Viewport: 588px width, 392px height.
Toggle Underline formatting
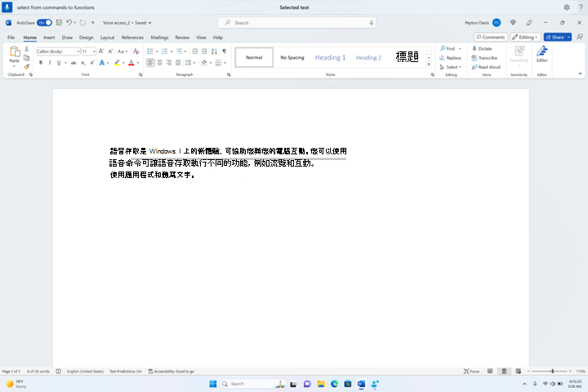click(x=59, y=63)
